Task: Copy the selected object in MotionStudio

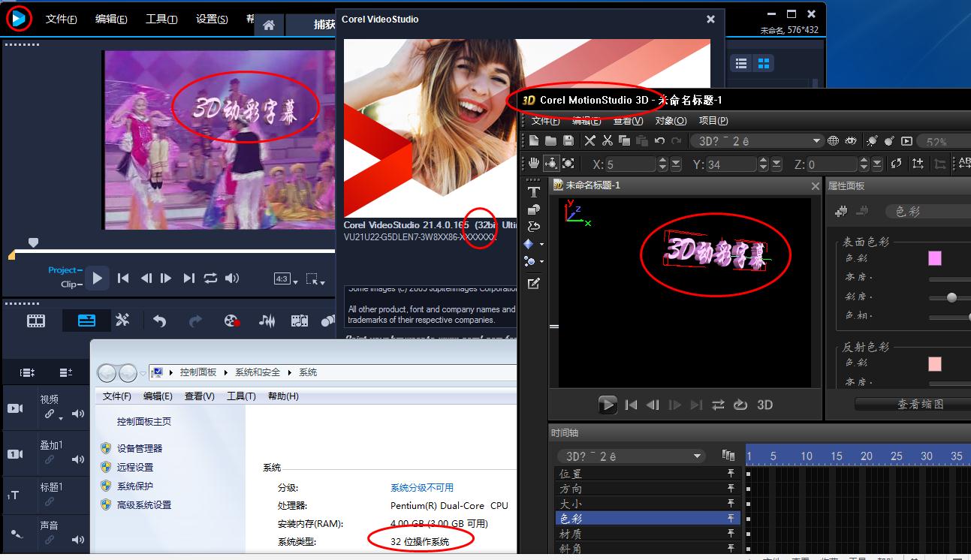Action: click(x=624, y=140)
